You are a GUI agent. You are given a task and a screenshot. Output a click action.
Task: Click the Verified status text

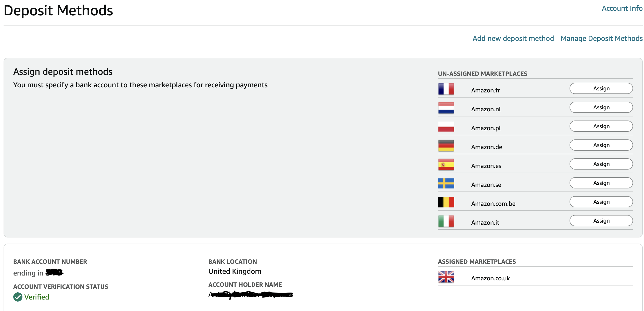click(37, 297)
